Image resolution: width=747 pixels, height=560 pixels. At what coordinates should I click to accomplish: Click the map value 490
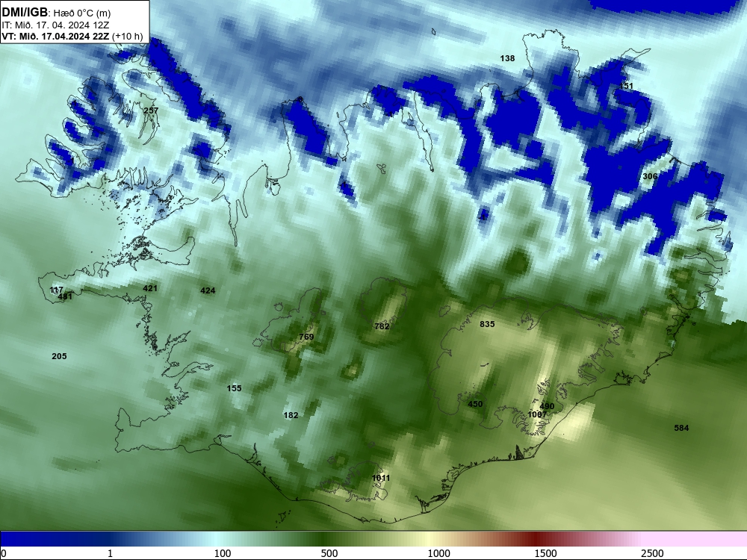pyautogui.click(x=547, y=406)
